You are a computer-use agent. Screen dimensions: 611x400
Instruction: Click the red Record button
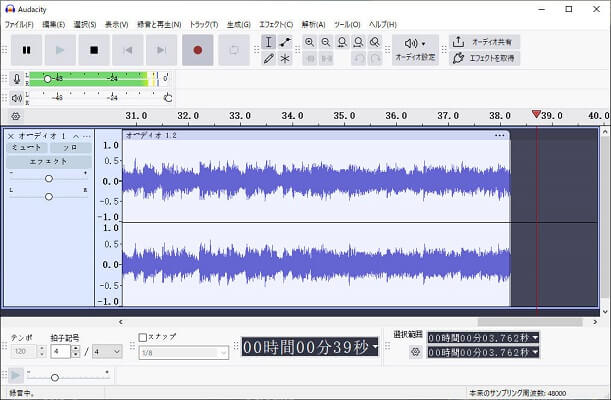pos(198,50)
